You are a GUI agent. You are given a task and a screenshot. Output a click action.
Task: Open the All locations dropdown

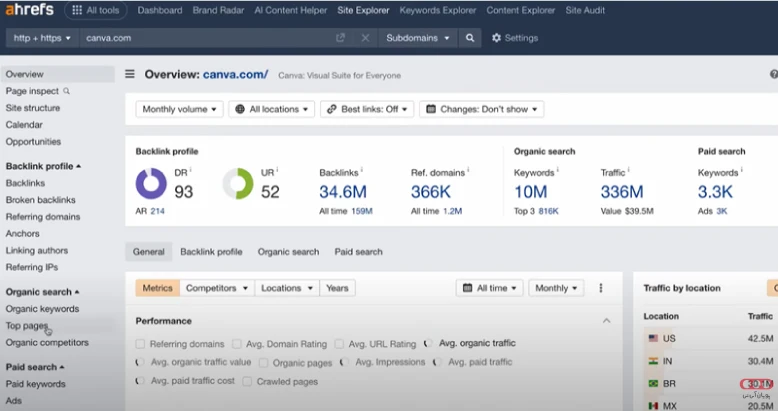coord(271,109)
